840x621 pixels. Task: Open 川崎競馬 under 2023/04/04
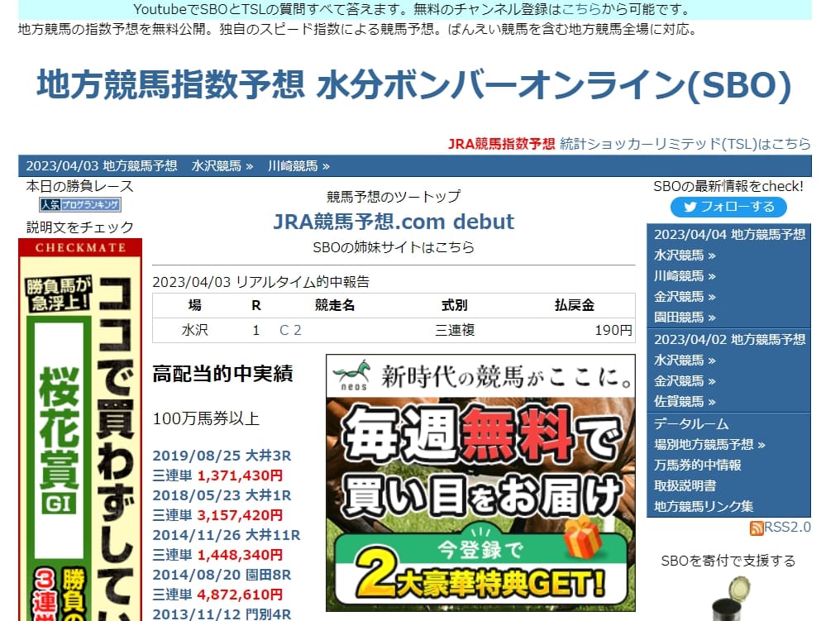click(x=685, y=276)
